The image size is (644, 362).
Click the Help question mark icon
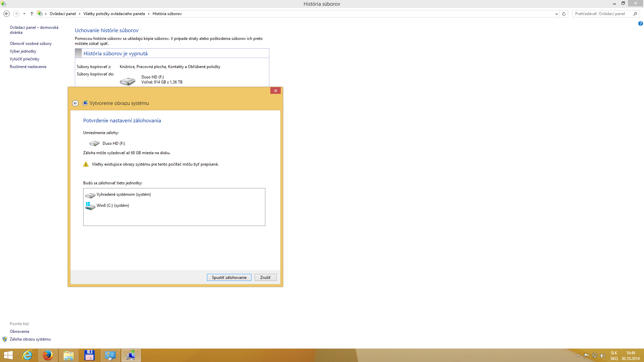click(x=640, y=23)
